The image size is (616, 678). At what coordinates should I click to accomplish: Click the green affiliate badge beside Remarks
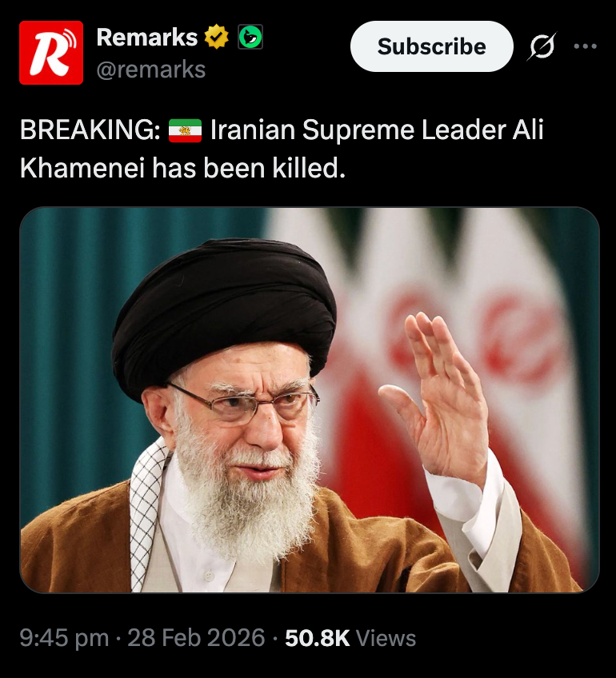[250, 37]
